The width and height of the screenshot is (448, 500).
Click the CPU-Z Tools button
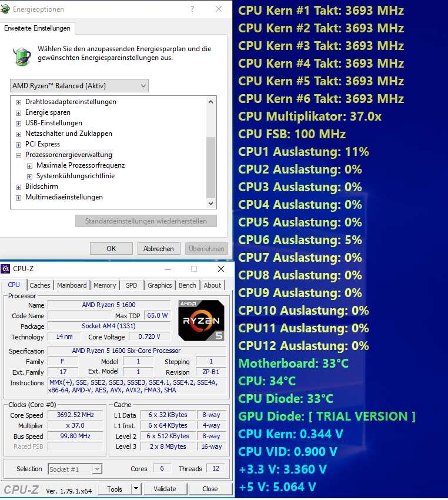tap(115, 489)
